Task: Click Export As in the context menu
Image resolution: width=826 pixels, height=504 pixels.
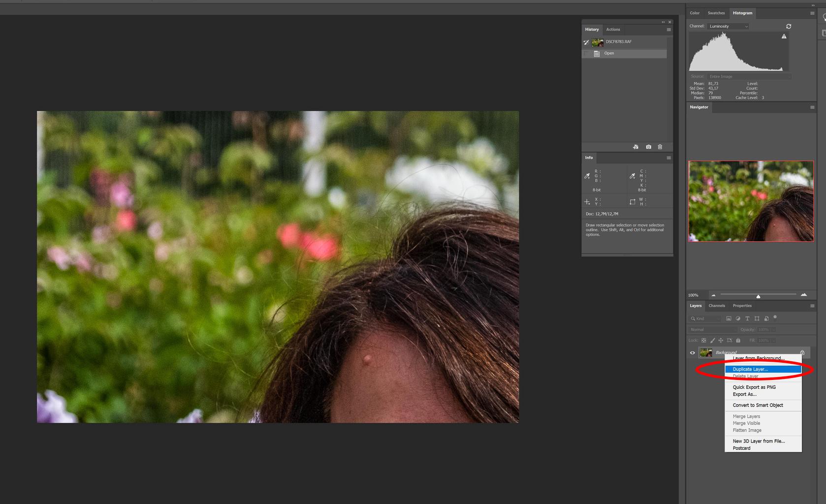Action: [x=763, y=394]
